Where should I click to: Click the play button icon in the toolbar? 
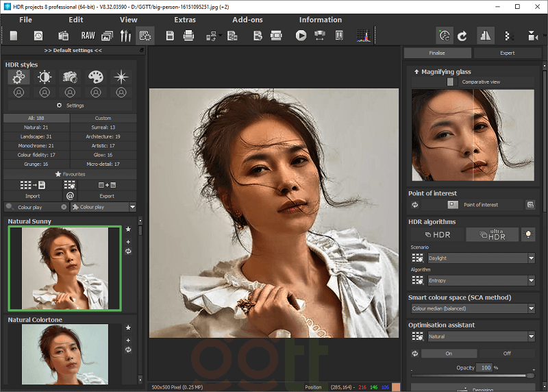[301, 36]
